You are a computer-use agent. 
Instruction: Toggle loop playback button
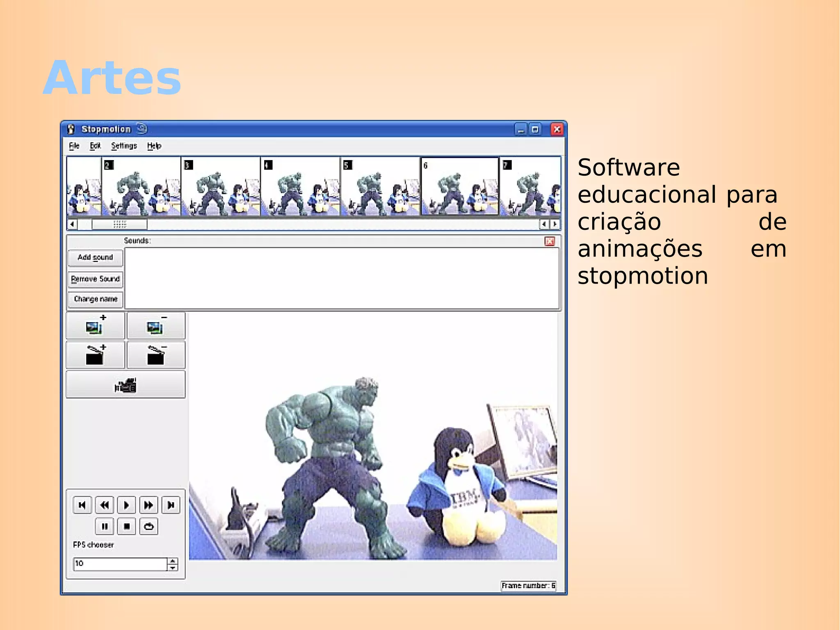(148, 527)
